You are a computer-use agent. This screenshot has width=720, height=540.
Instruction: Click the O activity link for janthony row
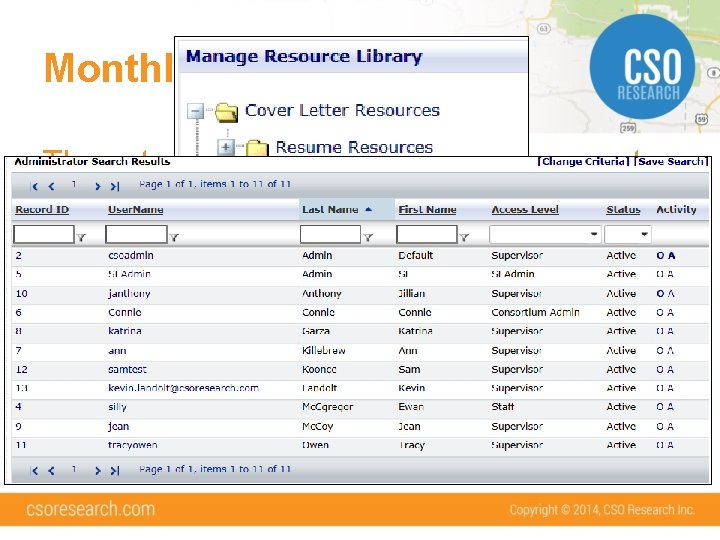(660, 293)
